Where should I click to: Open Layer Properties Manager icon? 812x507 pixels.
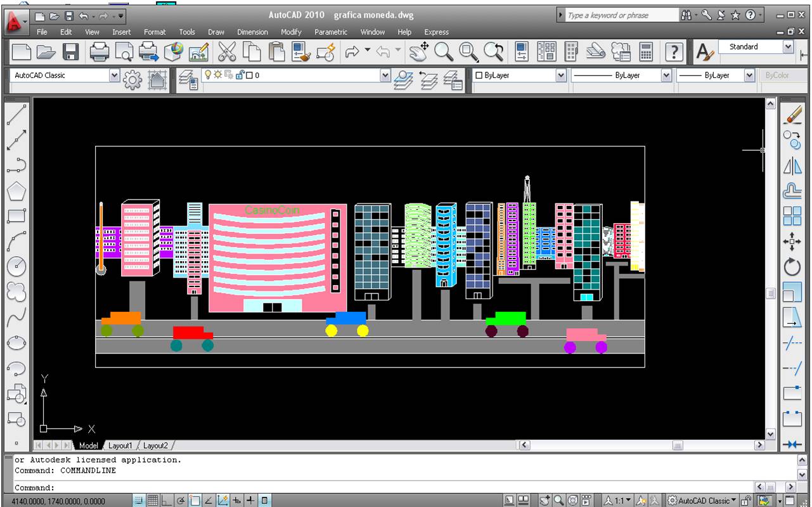point(188,79)
